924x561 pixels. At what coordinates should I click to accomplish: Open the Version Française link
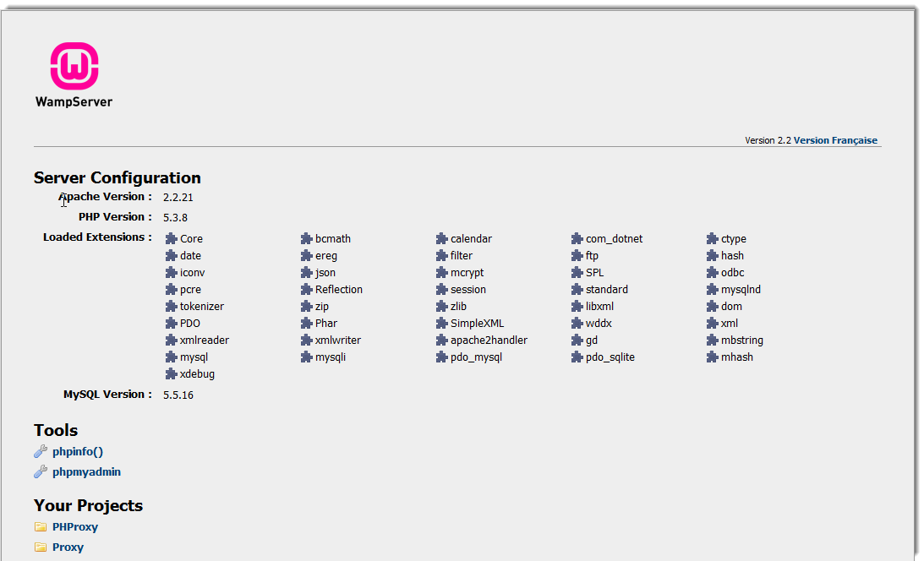click(835, 140)
